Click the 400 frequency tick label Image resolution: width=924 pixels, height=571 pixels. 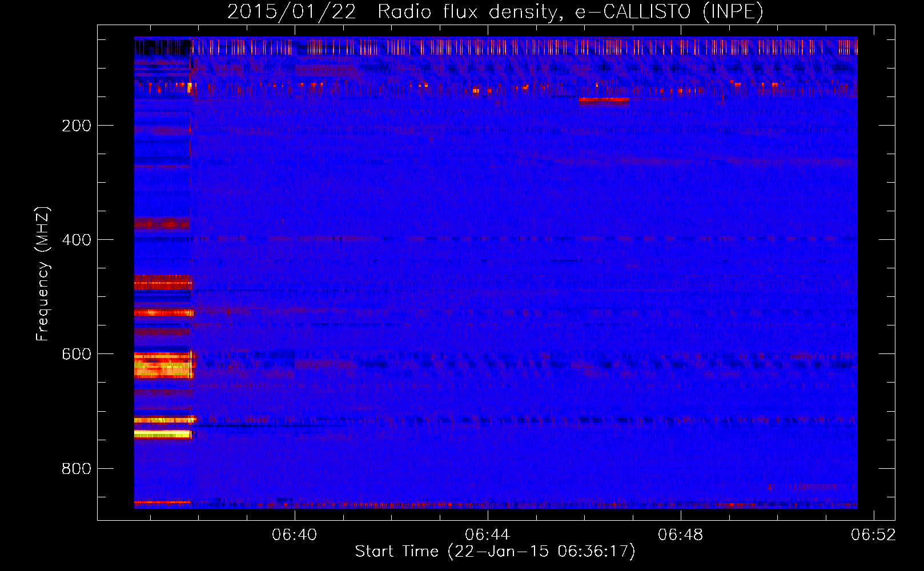(x=77, y=240)
